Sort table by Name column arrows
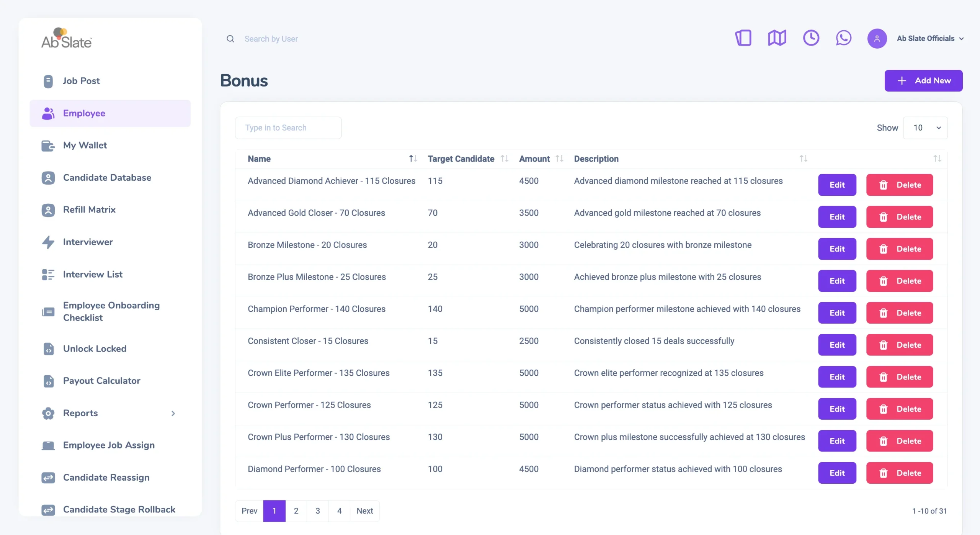 coord(413,159)
